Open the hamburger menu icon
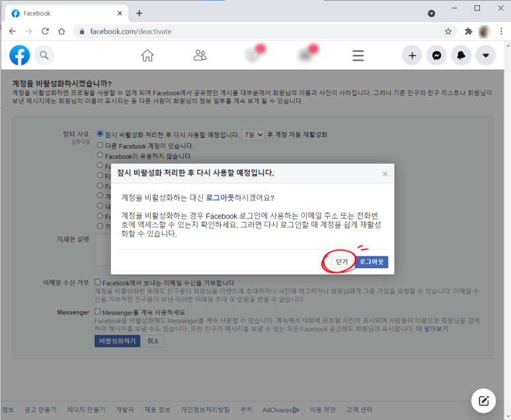This screenshot has width=511, height=420. click(358, 55)
